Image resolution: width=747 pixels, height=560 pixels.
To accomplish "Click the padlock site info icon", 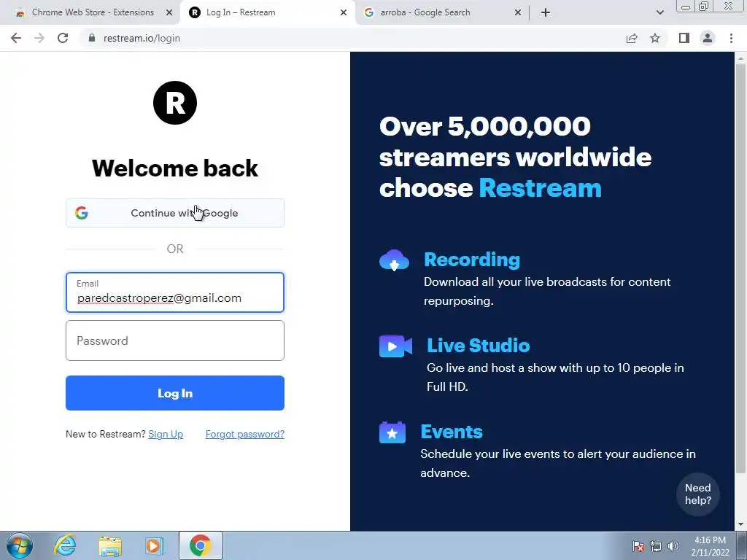I will pyautogui.click(x=92, y=38).
